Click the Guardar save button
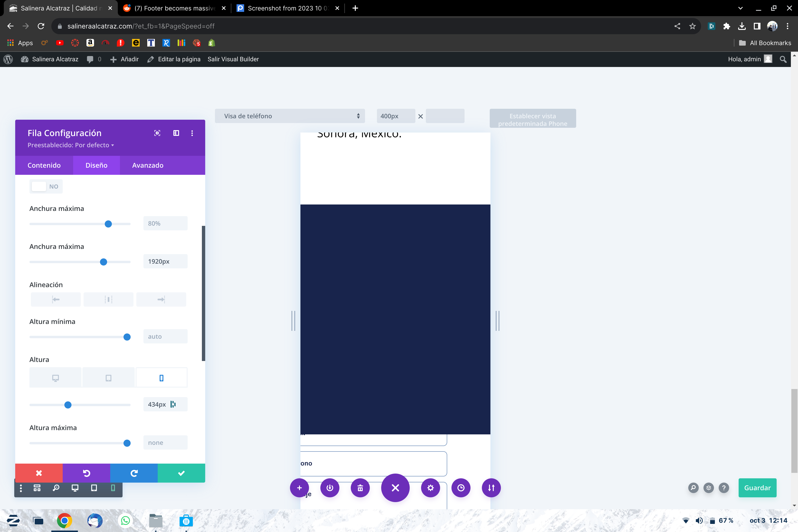This screenshot has width=798, height=532. [757, 488]
